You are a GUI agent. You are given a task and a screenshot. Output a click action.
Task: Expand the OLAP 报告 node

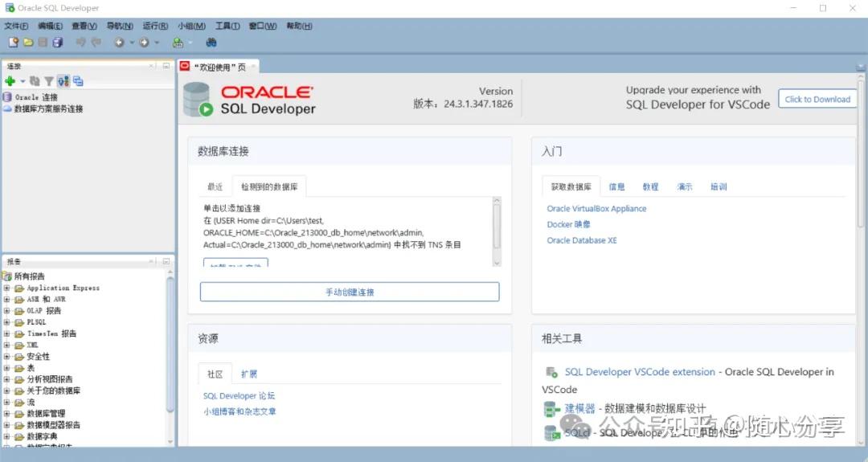point(6,311)
